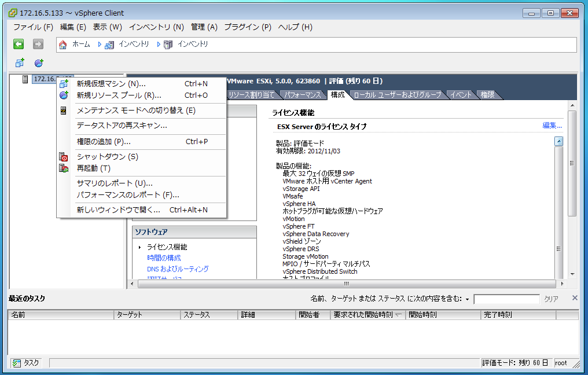Click arrow before second インベントリ breadcrumb

(x=159, y=44)
